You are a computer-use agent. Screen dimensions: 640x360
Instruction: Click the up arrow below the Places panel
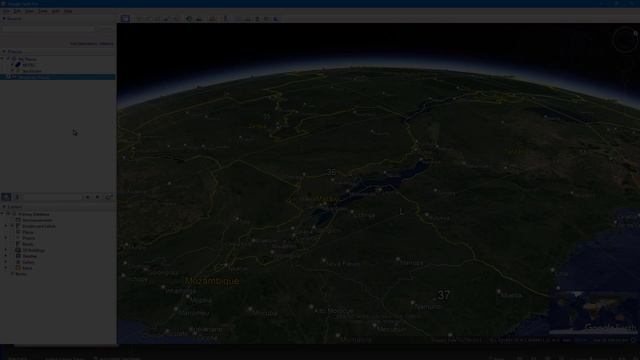(87, 197)
